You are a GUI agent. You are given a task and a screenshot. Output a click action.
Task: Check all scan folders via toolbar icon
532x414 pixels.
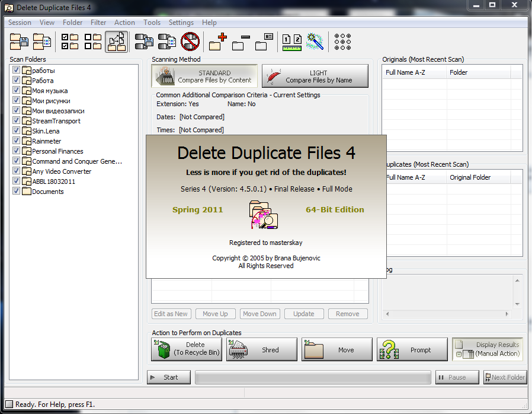coord(70,42)
